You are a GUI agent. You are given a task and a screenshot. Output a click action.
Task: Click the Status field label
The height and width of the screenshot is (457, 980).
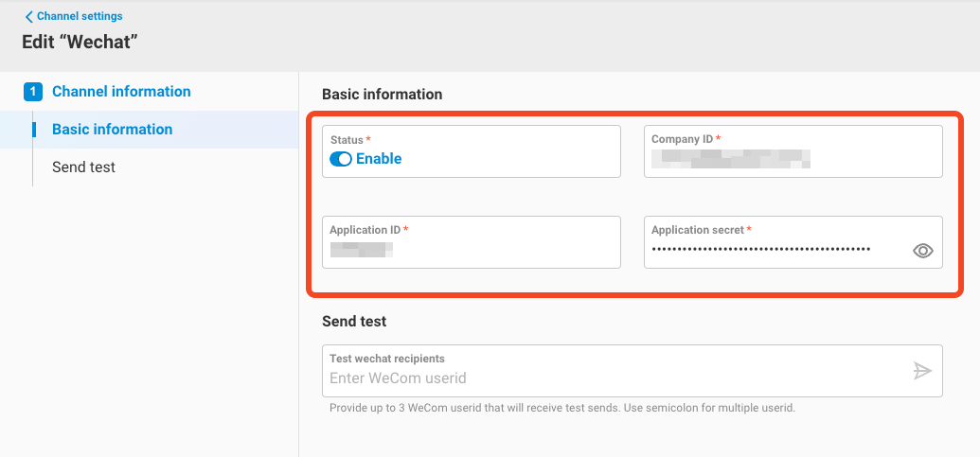(347, 139)
